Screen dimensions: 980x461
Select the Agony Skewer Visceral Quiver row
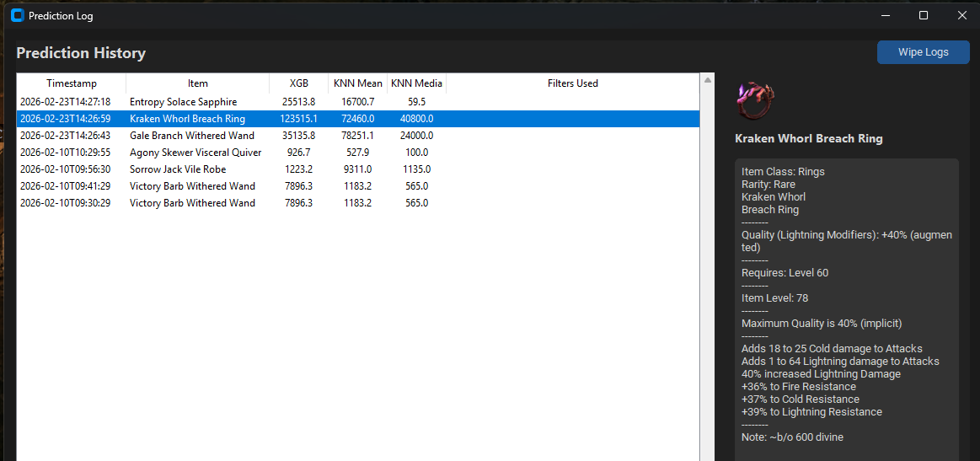point(195,153)
